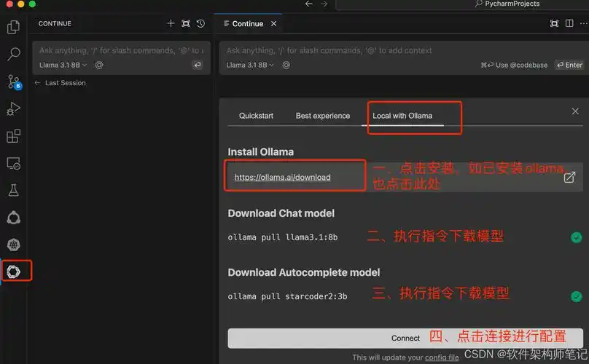
Task: Start a new session with plus icon
Action: coord(171,23)
